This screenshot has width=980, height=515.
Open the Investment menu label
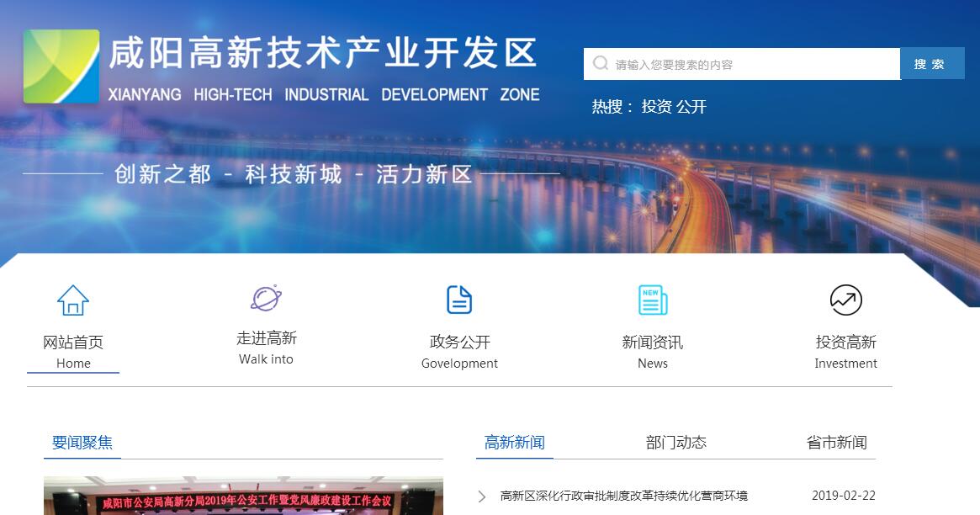845,364
